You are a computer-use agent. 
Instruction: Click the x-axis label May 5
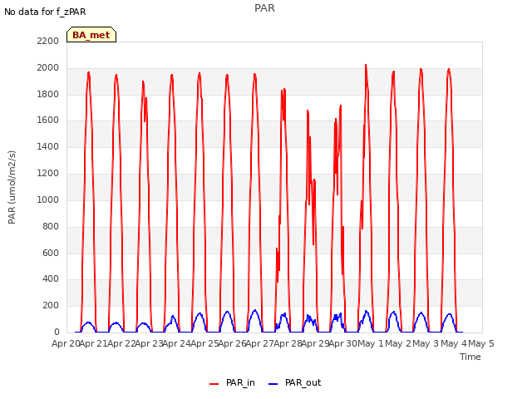481,343
